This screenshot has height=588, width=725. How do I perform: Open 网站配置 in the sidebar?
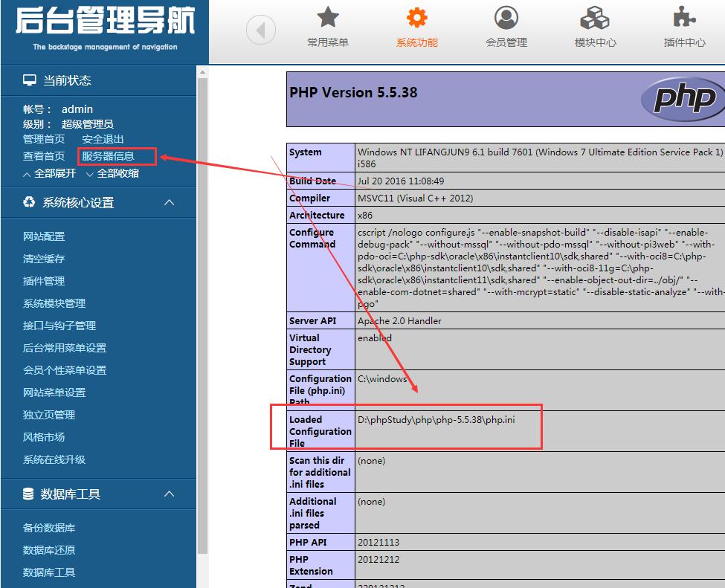(x=44, y=236)
